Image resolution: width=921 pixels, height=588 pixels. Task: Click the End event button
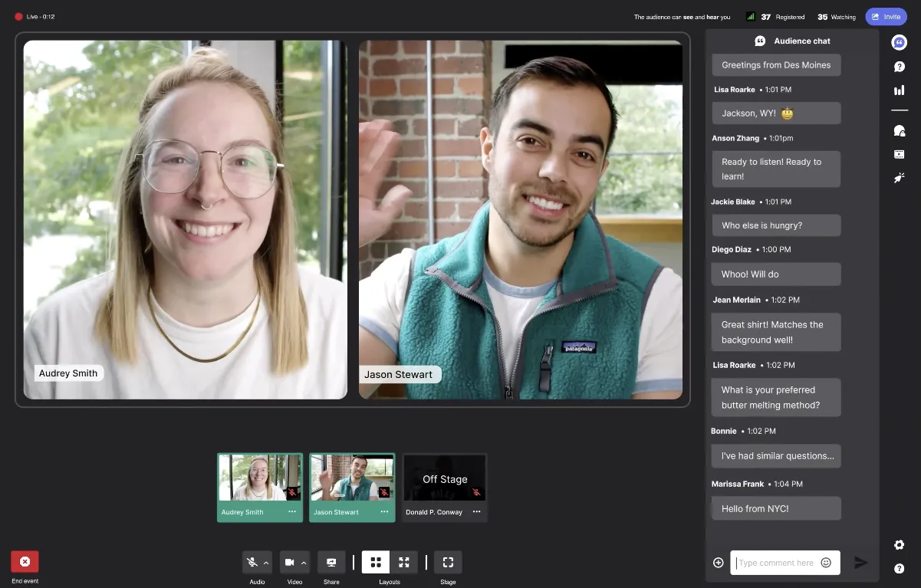click(25, 562)
